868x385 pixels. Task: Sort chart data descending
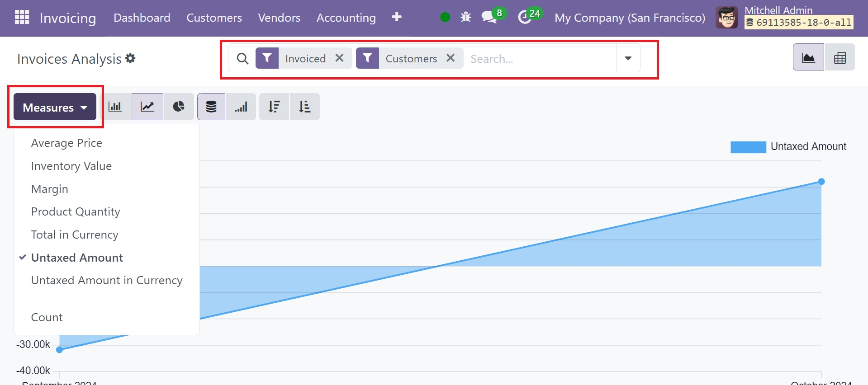coord(274,107)
